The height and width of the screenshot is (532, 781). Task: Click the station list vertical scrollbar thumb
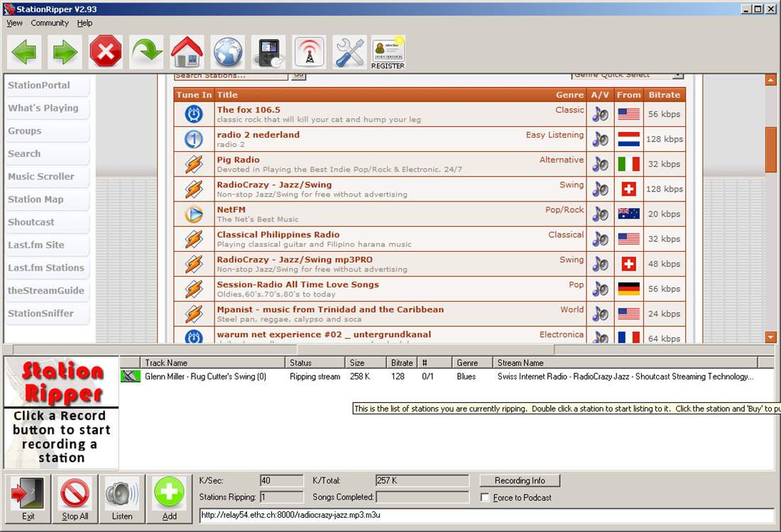pyautogui.click(x=770, y=149)
